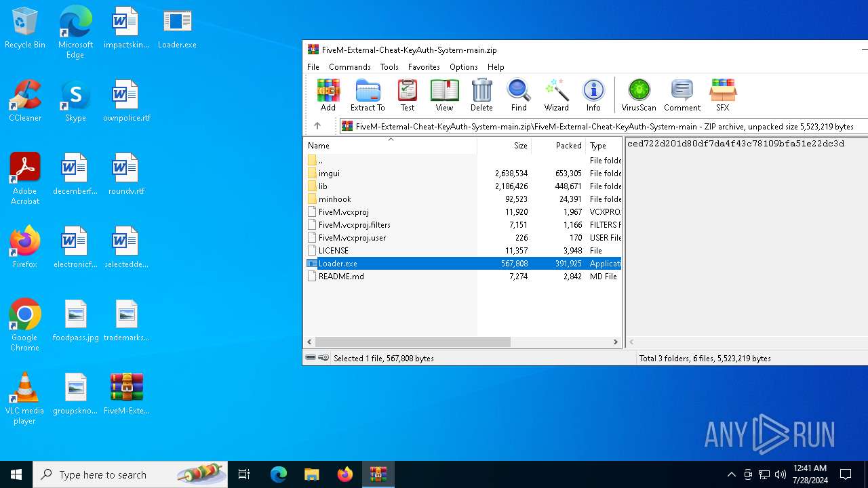Sort by Size column header
This screenshot has height=488, width=868.
point(504,145)
